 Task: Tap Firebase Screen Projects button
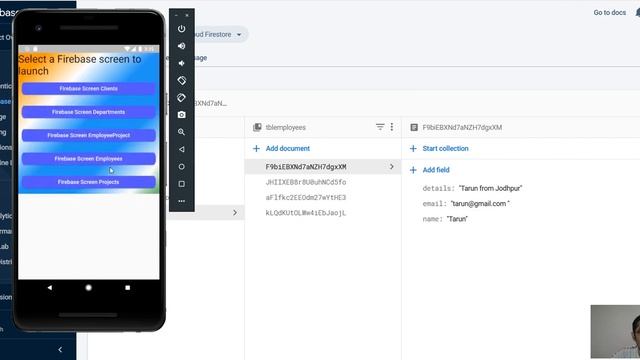point(89,182)
